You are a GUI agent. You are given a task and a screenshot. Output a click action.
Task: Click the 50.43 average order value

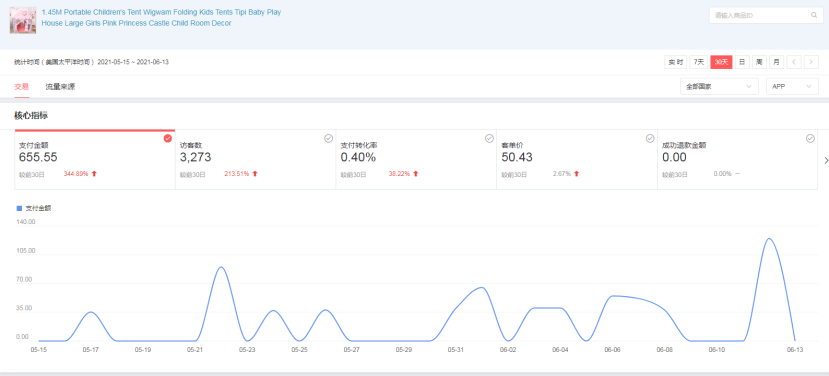point(517,157)
